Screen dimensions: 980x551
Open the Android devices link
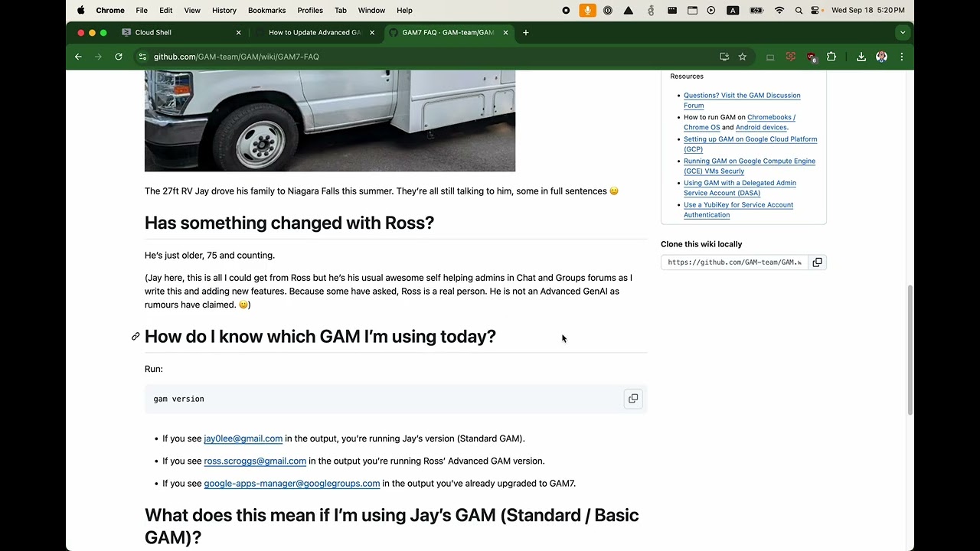pyautogui.click(x=761, y=128)
